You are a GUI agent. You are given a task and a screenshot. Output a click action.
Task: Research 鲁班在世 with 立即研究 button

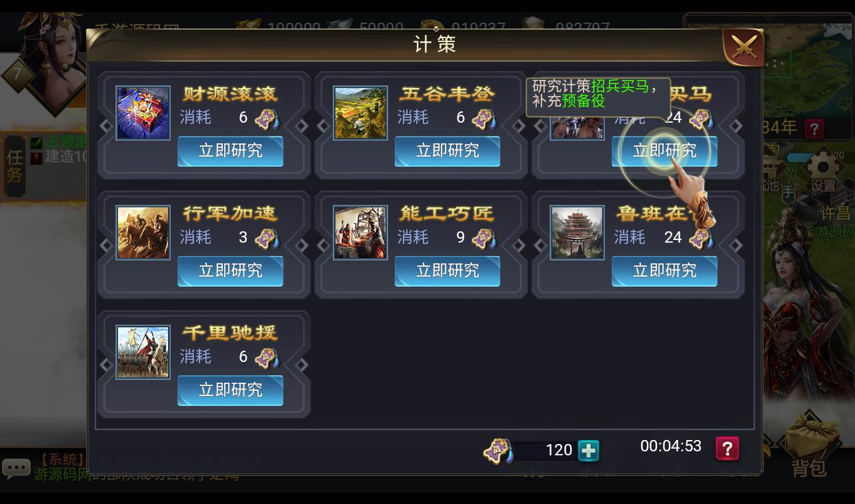click(664, 271)
